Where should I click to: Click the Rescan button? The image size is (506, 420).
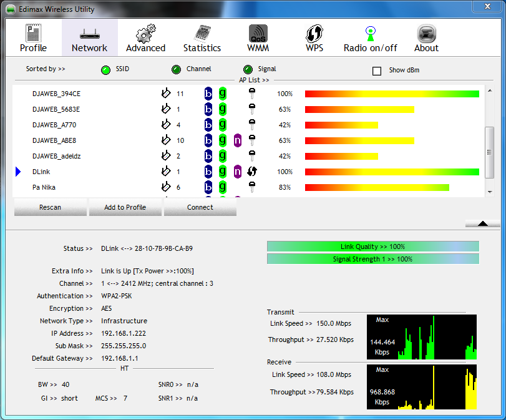(x=51, y=207)
